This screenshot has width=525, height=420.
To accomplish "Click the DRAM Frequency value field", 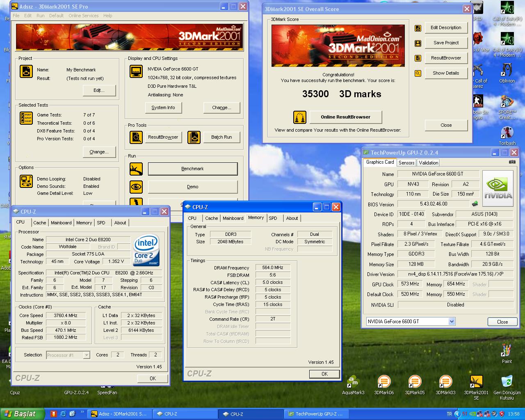I will coord(273,267).
